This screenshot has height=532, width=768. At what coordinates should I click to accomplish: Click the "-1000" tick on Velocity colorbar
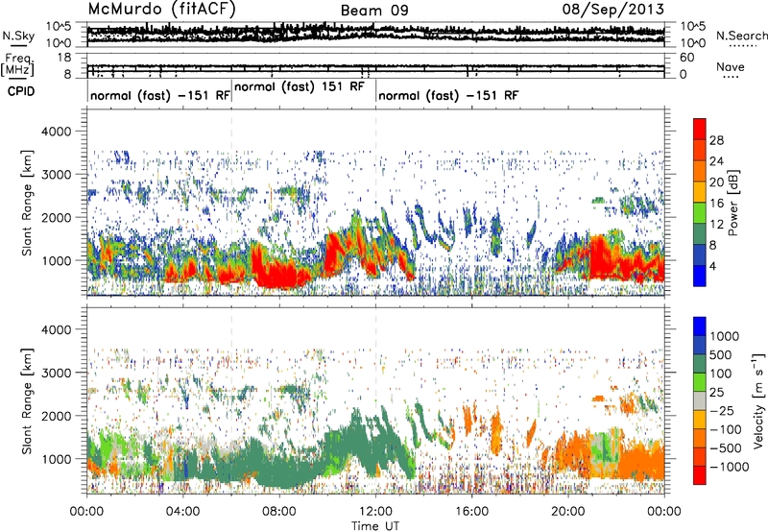point(730,467)
